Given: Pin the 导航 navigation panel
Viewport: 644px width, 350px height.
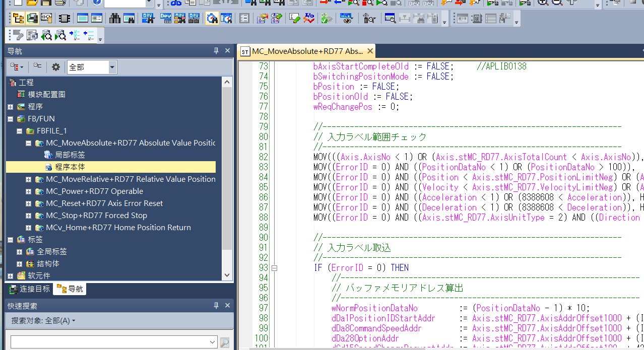Looking at the screenshot, I should point(216,51).
